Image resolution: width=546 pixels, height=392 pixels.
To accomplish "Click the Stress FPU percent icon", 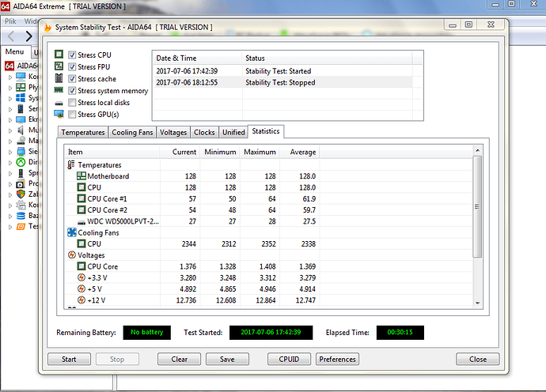I will pyautogui.click(x=59, y=66).
